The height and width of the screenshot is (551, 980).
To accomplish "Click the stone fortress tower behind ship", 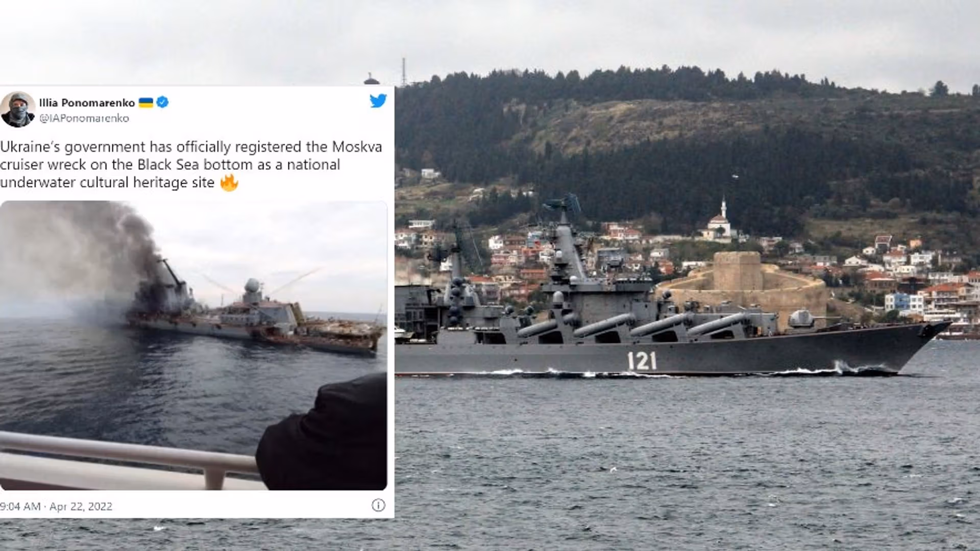I will point(738,272).
